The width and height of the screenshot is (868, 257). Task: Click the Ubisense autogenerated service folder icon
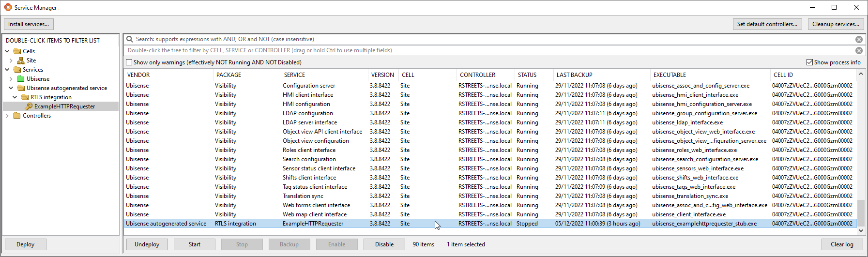21,88
